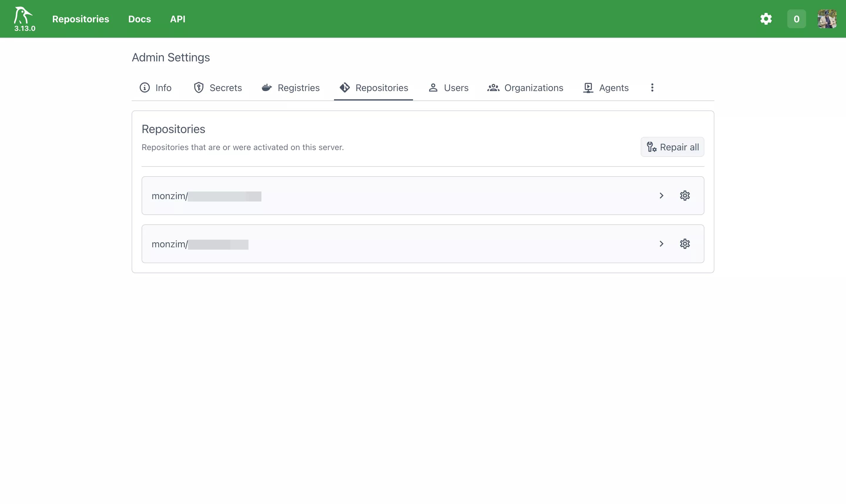The image size is (846, 504).
Task: Click the active pipelines counter showing 0
Action: (x=796, y=19)
